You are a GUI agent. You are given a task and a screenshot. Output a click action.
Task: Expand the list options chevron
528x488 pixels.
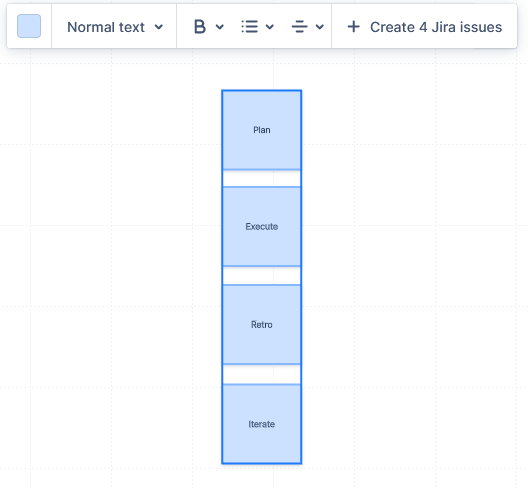click(x=269, y=27)
